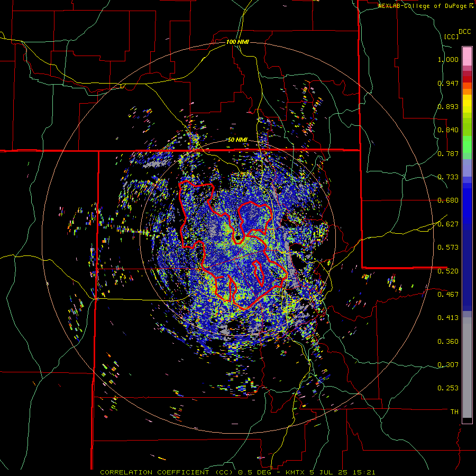Click the 0.573 legend value
This screenshot has width=476, height=476.
(448, 247)
